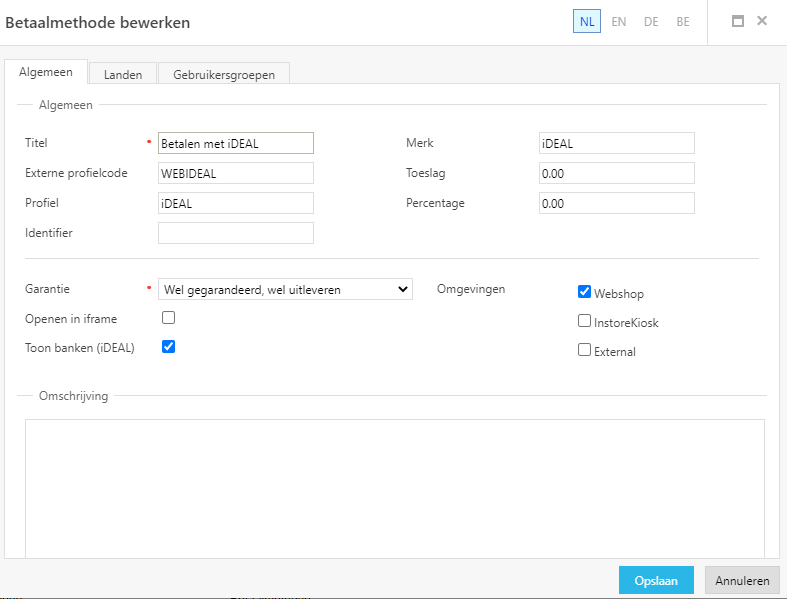Screen dimensions: 787x599
Task: Maximize the Betaalmethode bewerken dialog
Action: click(737, 21)
